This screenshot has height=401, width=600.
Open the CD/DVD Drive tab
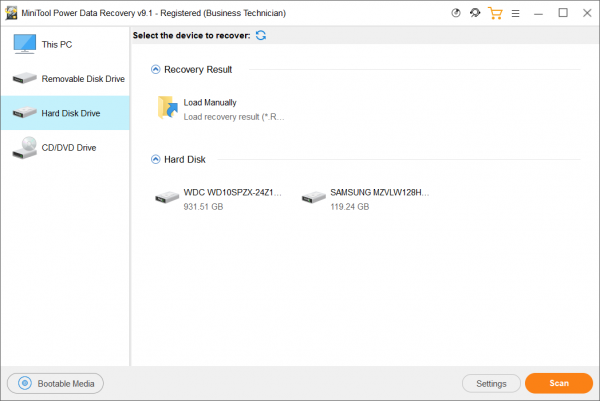pyautogui.click(x=65, y=147)
